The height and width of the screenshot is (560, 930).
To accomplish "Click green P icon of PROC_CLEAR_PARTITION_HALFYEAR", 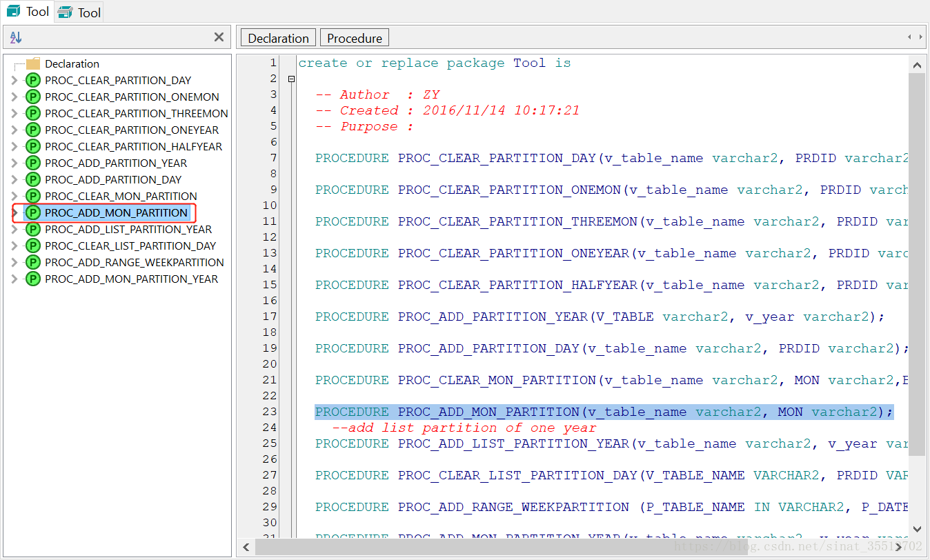I will [32, 146].
